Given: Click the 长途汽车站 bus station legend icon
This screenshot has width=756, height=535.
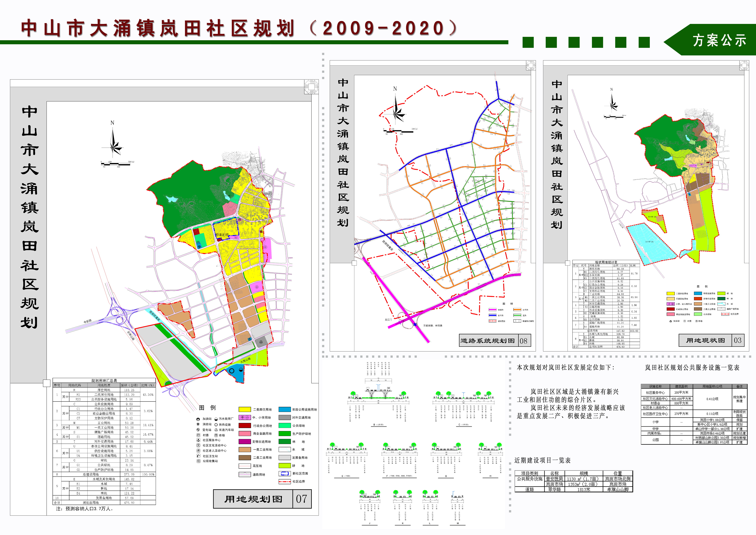Looking at the screenshot, I should coord(216,430).
